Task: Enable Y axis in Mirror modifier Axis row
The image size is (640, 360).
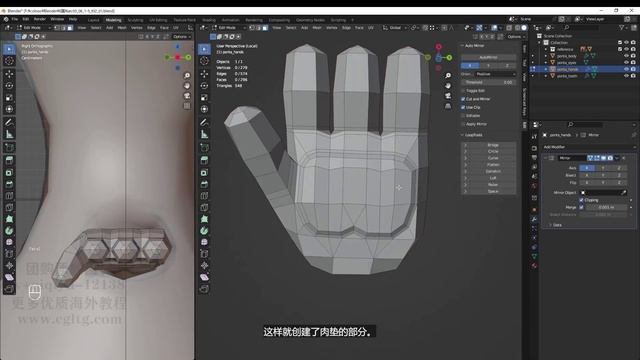Action: pyautogui.click(x=603, y=168)
